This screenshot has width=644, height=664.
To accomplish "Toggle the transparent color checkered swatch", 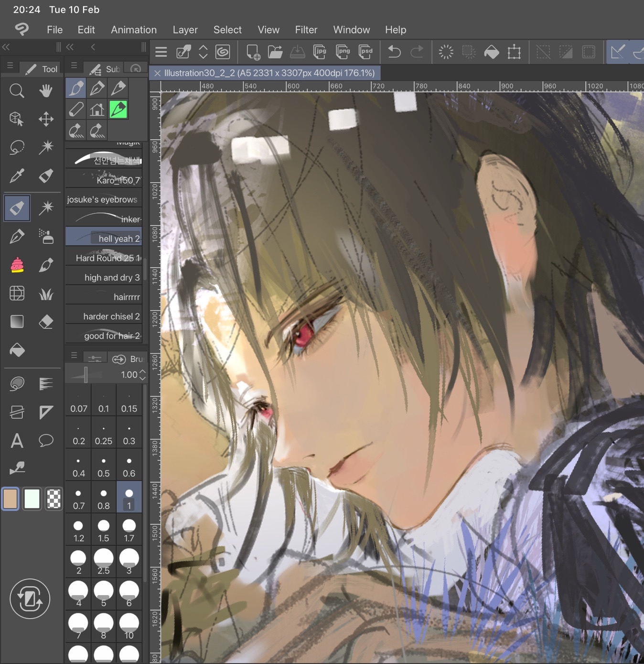I will pyautogui.click(x=54, y=499).
